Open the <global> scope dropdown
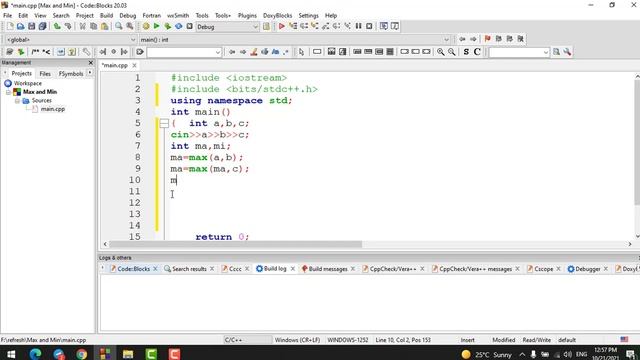The image size is (640, 360). pos(133,40)
